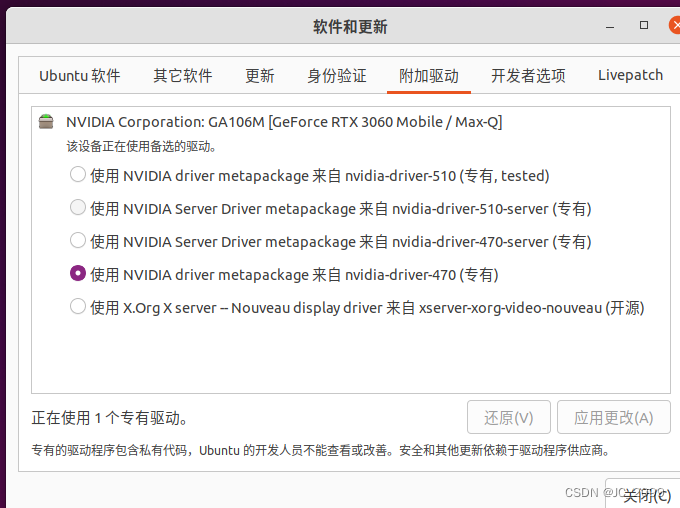Select the 附加驱动 tab
Viewport: 680px width, 508px height.
coord(429,75)
